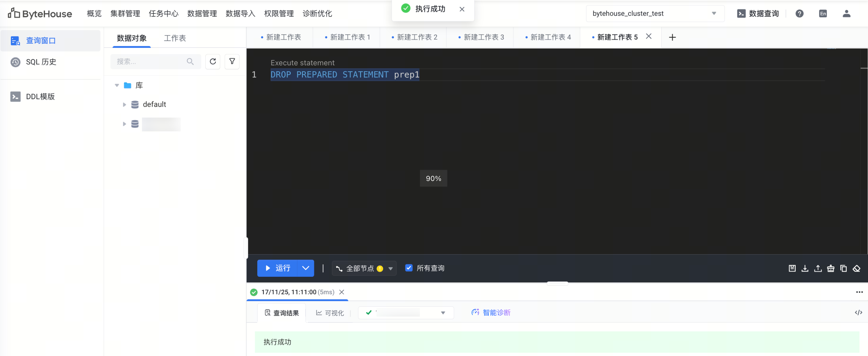Click the copy SQL icon in editor toolbar
Image resolution: width=868 pixels, height=356 pixels.
(x=843, y=268)
